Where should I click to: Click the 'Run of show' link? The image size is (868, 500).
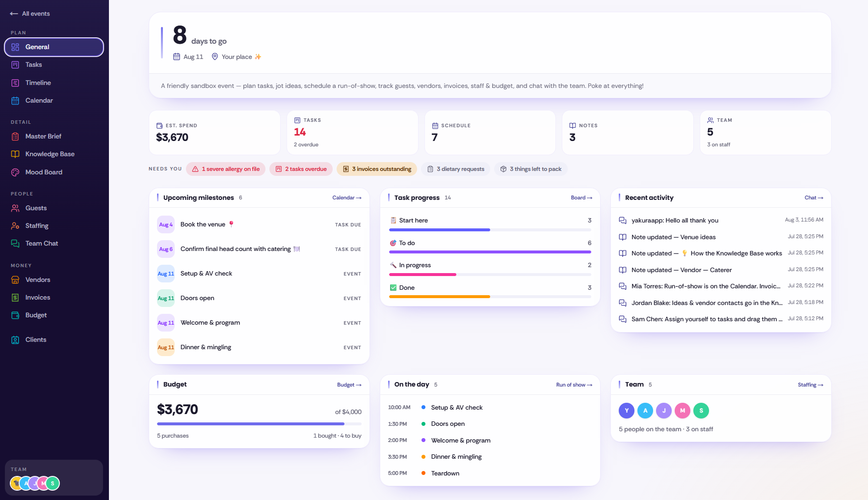click(574, 385)
